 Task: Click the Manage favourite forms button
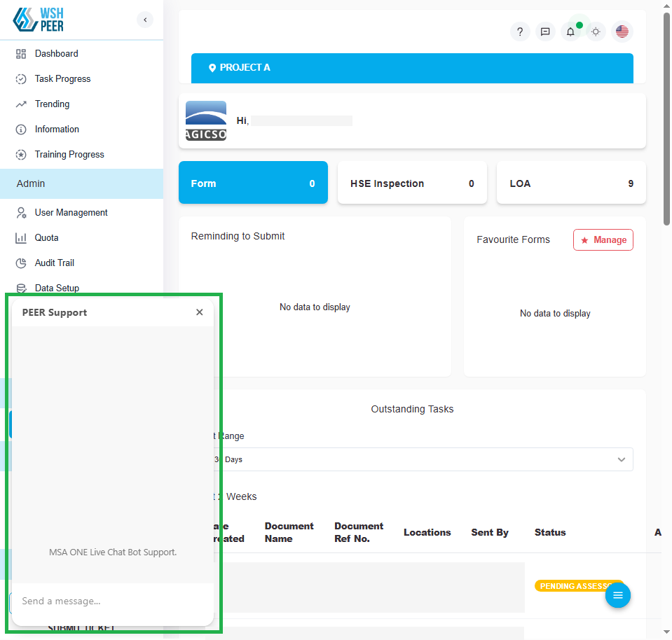pos(603,239)
